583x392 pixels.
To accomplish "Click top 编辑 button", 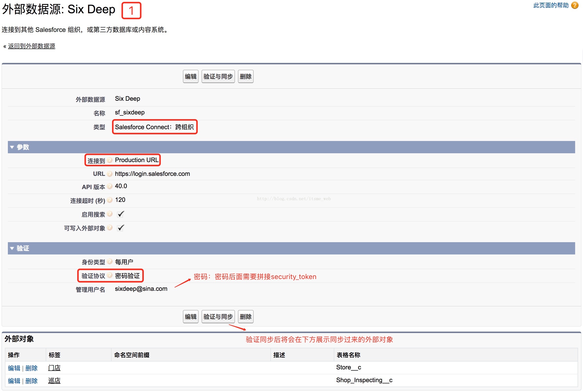I will point(190,76).
